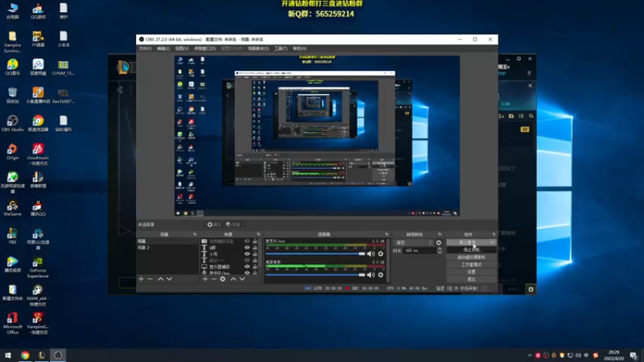Adjust transition duration stepper arrows
644x362 pixels.
(440, 250)
